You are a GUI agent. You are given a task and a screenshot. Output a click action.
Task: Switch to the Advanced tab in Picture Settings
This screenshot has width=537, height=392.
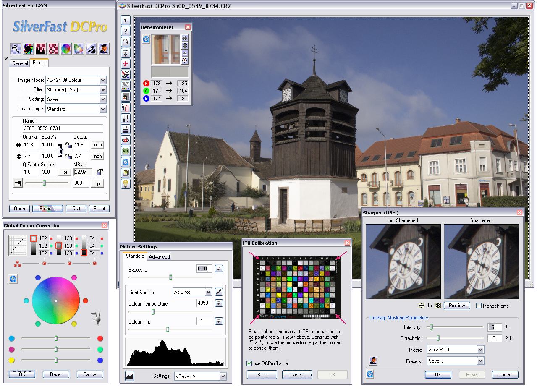point(160,257)
